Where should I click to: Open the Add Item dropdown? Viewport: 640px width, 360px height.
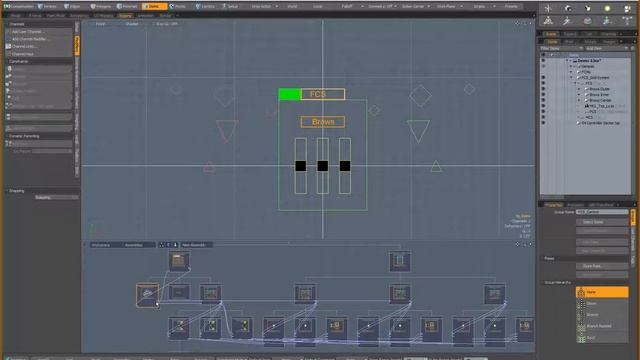[607, 48]
